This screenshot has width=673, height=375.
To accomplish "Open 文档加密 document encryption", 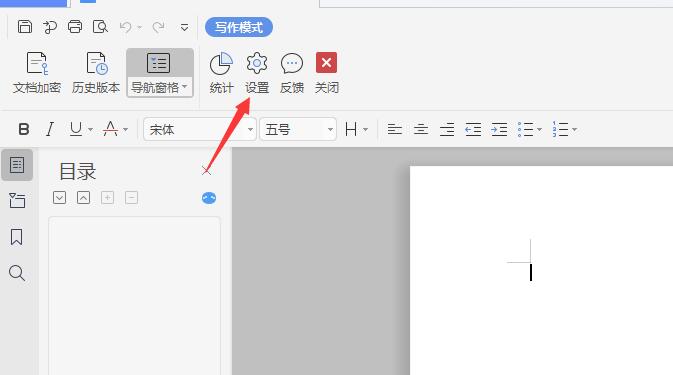I will pyautogui.click(x=37, y=73).
